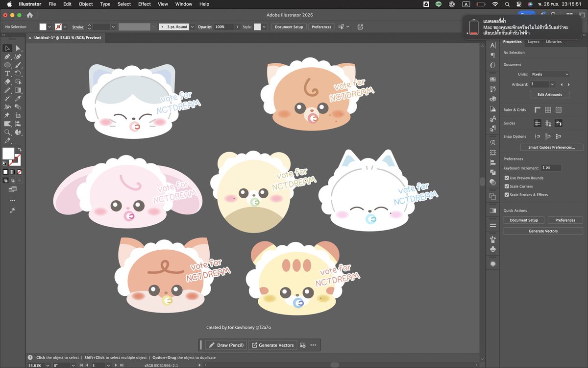Click Generate Vectors in contextual bar

point(272,345)
